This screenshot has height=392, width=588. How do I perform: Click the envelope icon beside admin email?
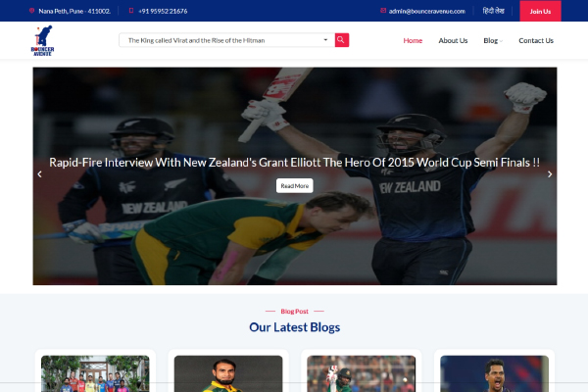(x=383, y=11)
